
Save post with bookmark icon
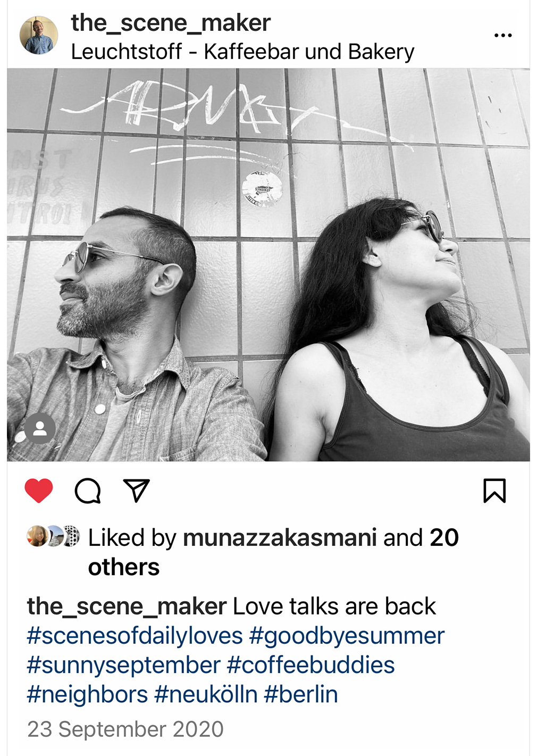494,491
